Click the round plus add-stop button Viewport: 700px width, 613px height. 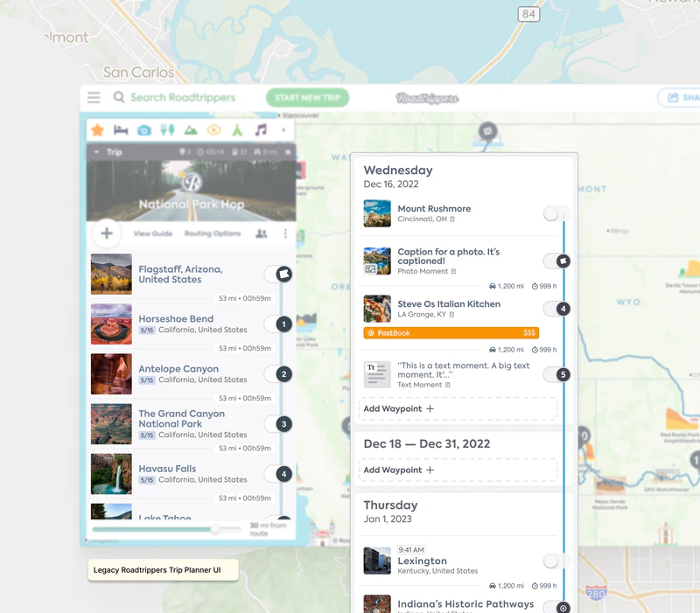107,233
